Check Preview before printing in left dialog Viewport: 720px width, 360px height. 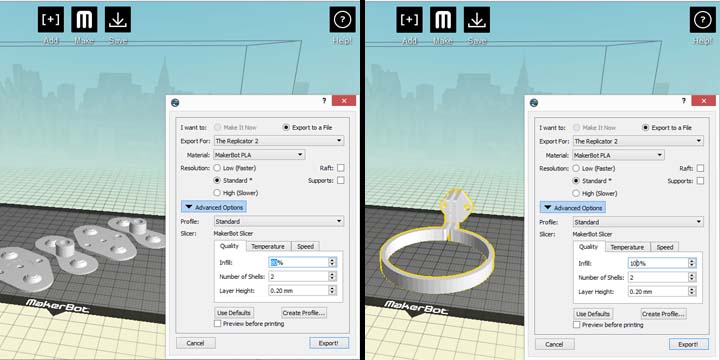(218, 324)
